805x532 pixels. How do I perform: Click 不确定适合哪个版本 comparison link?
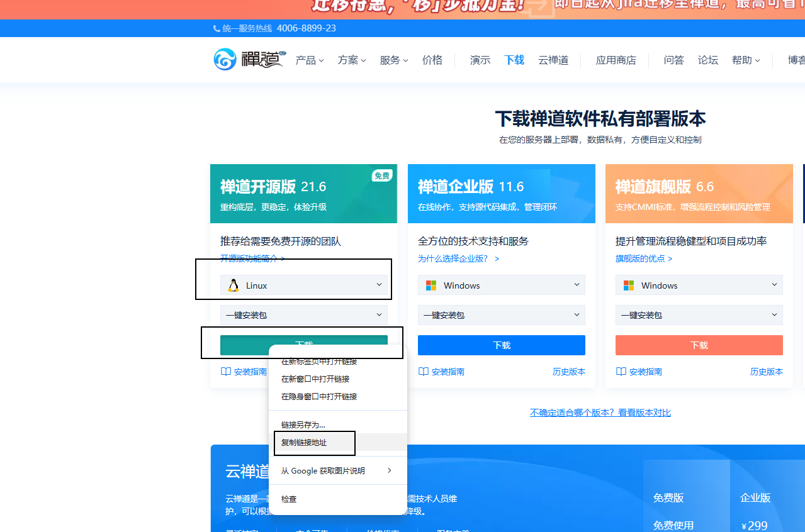(600, 413)
